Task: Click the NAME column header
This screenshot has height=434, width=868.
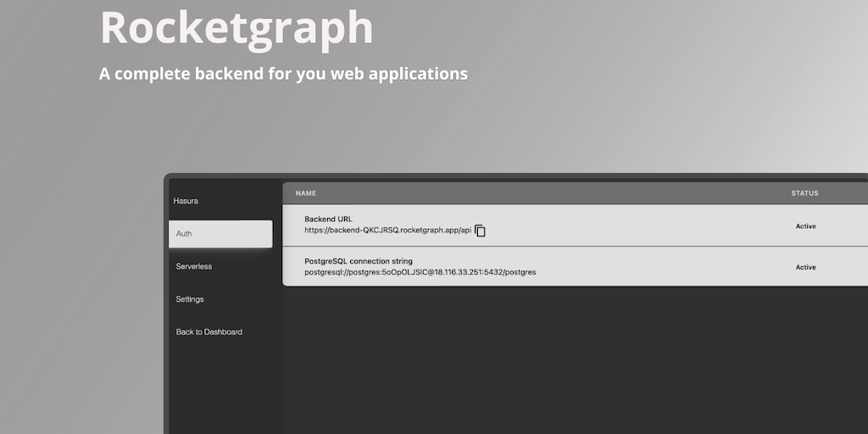Action: 305,193
